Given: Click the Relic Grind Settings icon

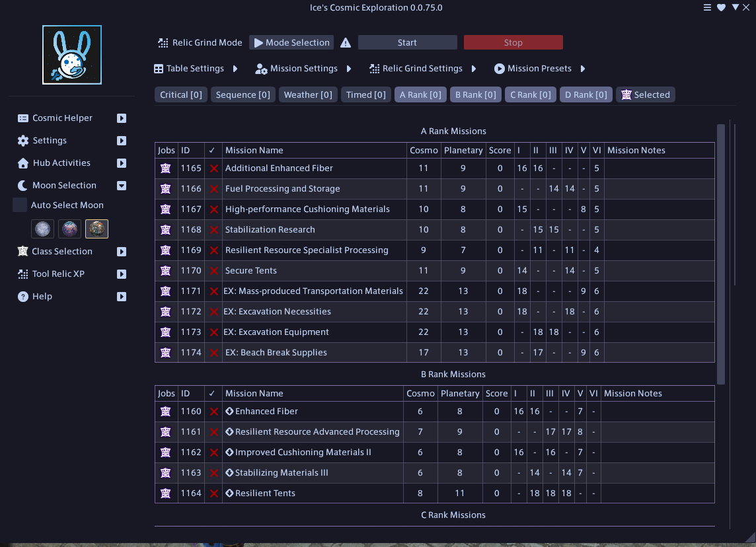Looking at the screenshot, I should click(374, 69).
